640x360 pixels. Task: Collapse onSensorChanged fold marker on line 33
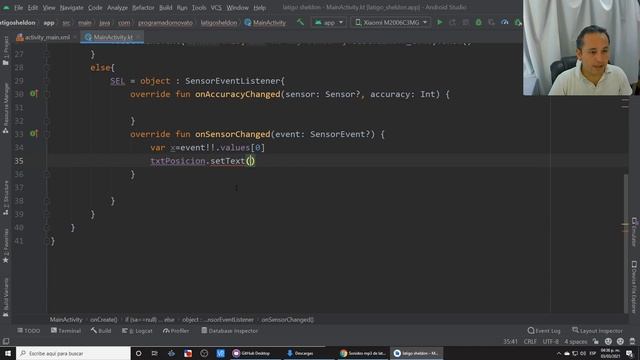coord(47,134)
